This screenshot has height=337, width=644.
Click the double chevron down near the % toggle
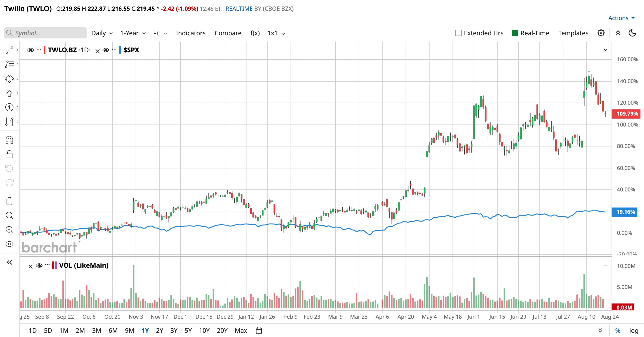click(x=600, y=330)
